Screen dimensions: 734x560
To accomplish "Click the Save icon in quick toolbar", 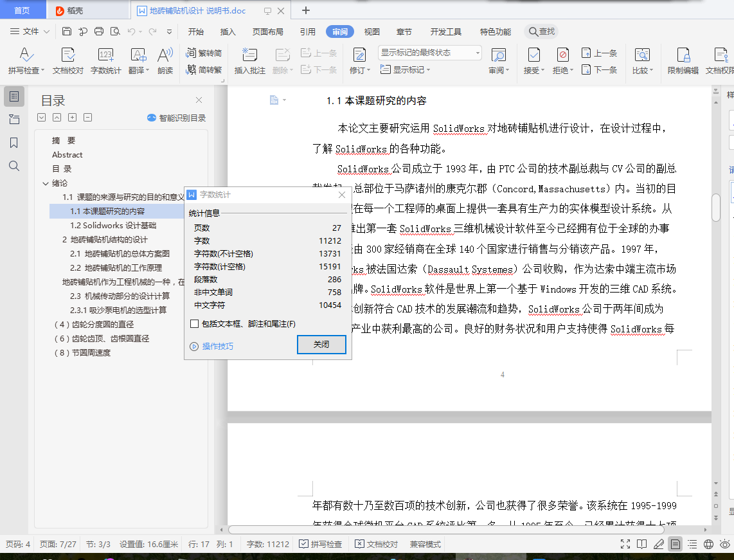I will tap(67, 32).
